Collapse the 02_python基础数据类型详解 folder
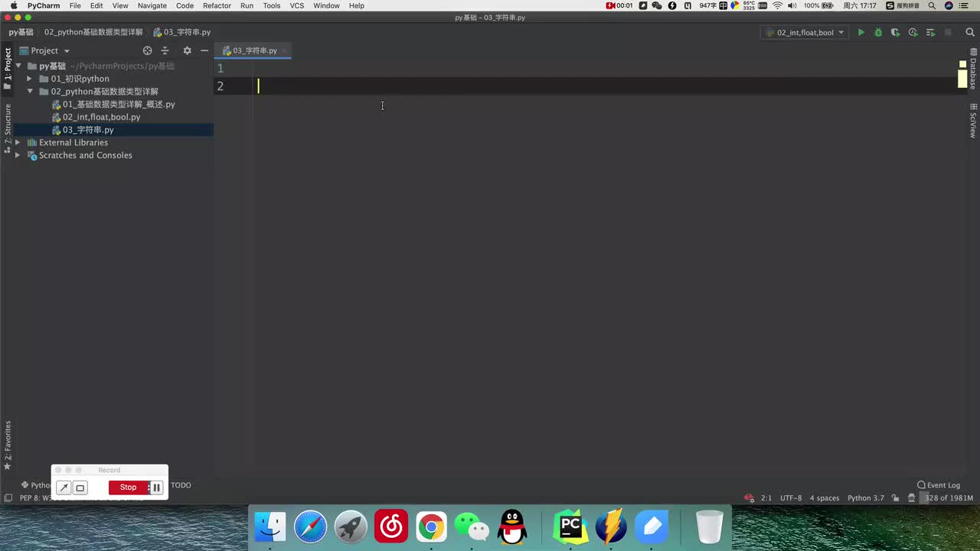The width and height of the screenshot is (980, 551). click(29, 92)
